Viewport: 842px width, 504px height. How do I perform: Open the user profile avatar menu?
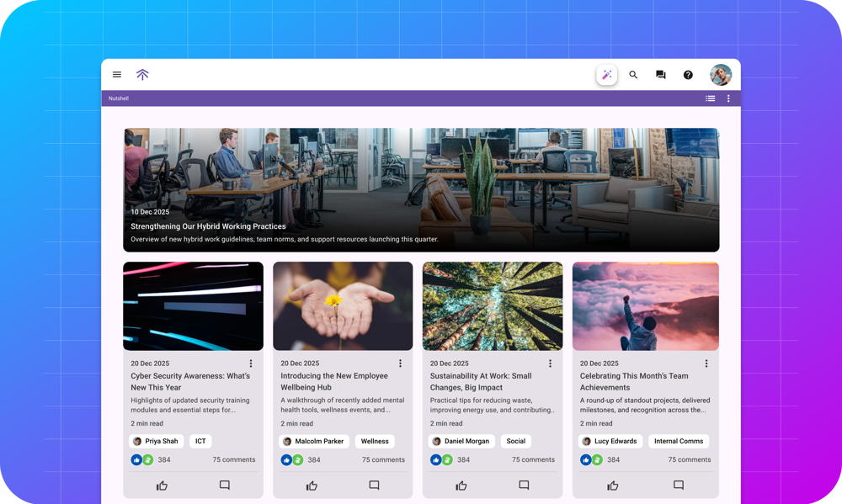[x=721, y=75]
